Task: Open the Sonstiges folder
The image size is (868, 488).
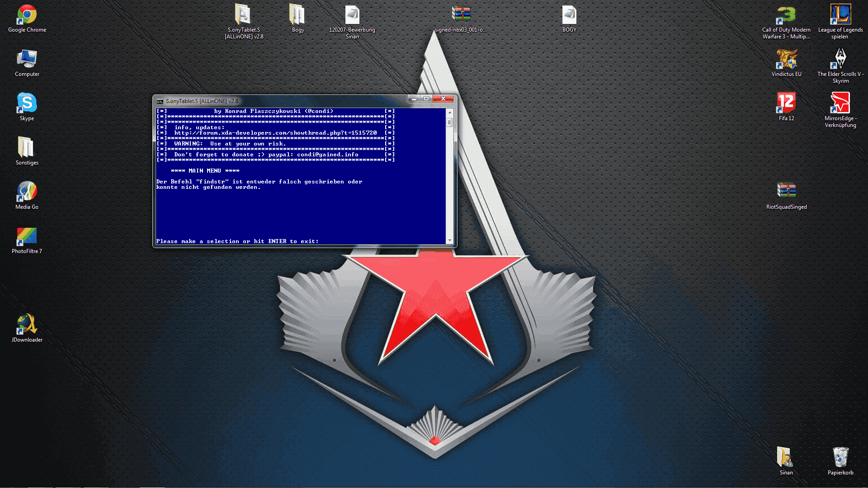Action: (x=27, y=152)
